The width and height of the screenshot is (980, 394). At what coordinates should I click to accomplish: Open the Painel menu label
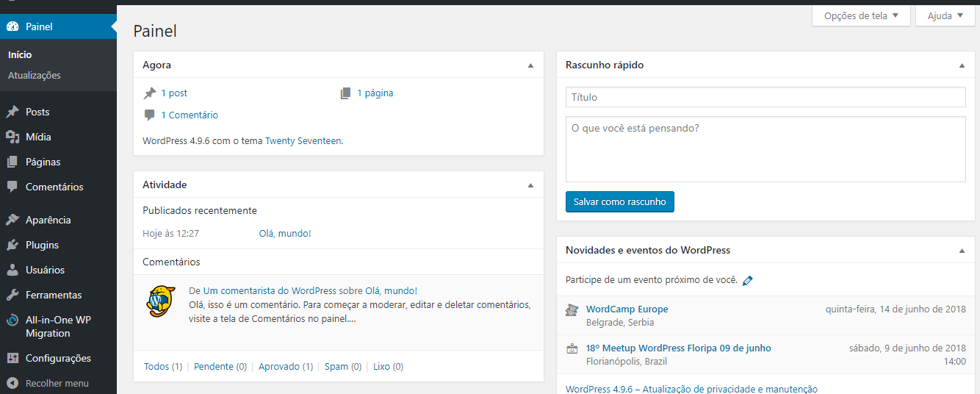click(x=39, y=26)
